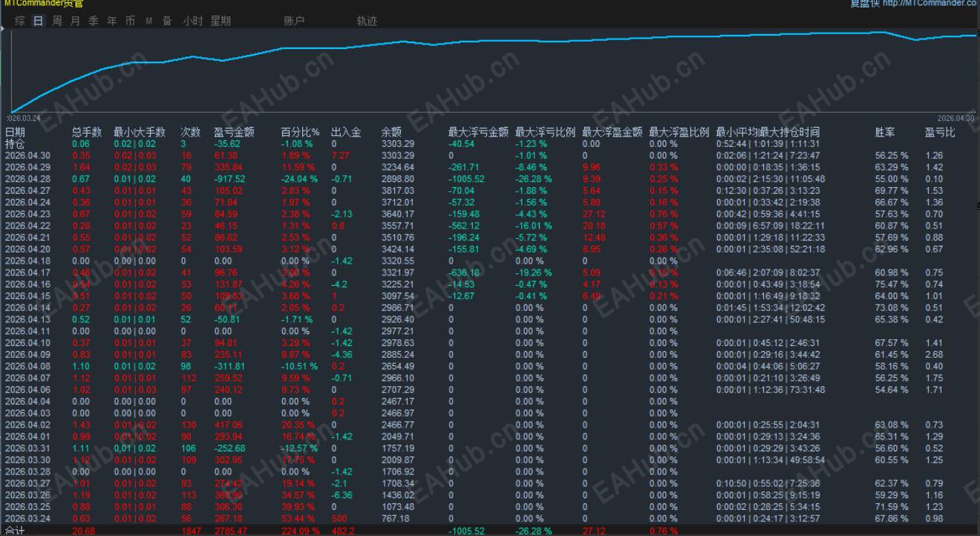Click the 余额 column header

391,132
